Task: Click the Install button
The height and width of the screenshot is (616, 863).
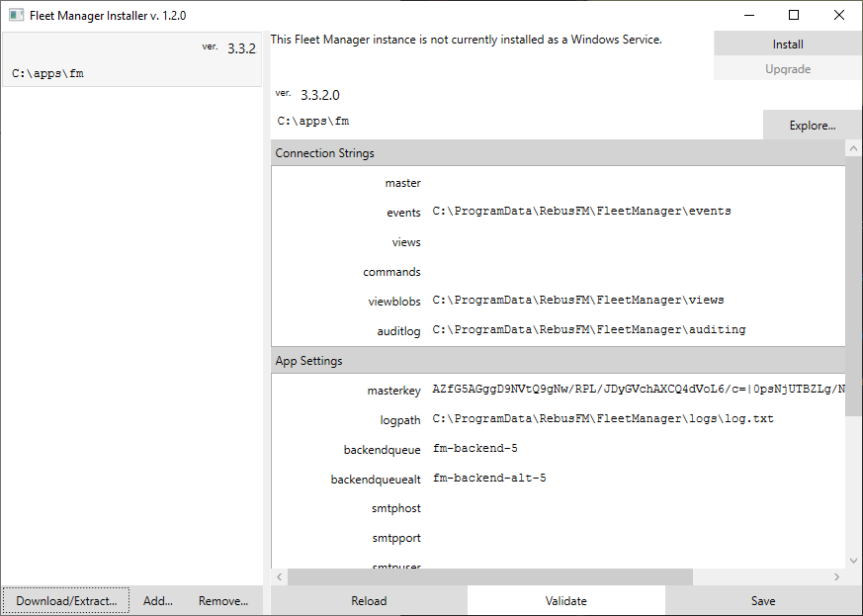Action: (788, 44)
